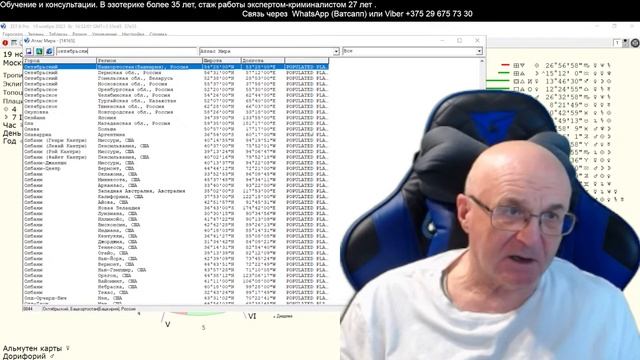Open the 'Все' filter dropdown arrow

479,51
